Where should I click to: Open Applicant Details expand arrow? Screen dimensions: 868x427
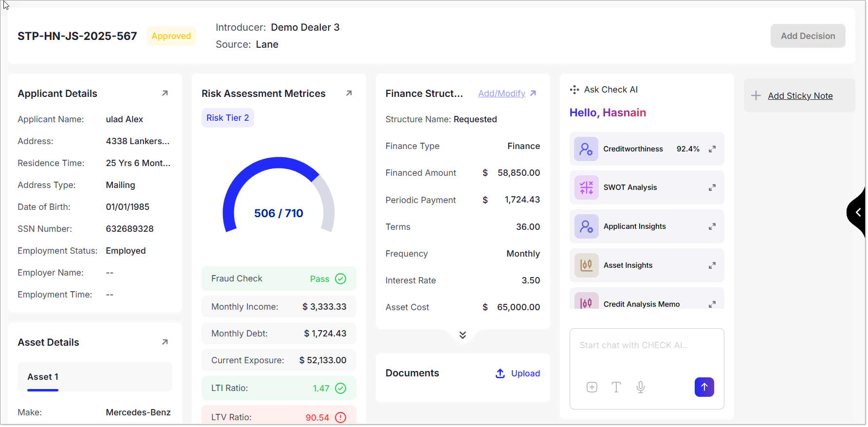pyautogui.click(x=165, y=93)
